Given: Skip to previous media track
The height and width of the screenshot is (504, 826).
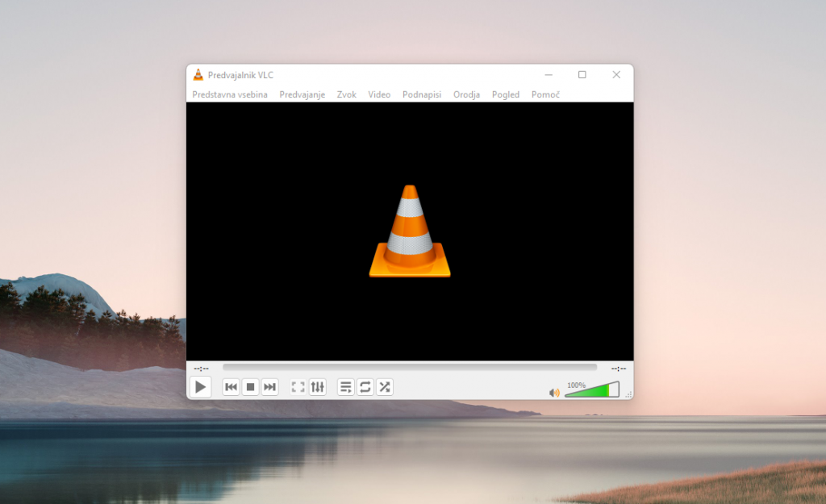Looking at the screenshot, I should point(231,387).
